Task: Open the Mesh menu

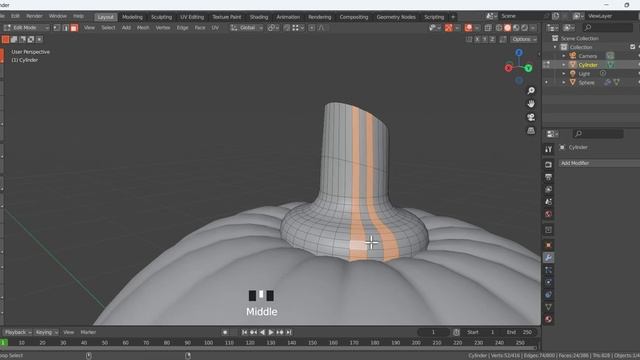Action: (143, 28)
